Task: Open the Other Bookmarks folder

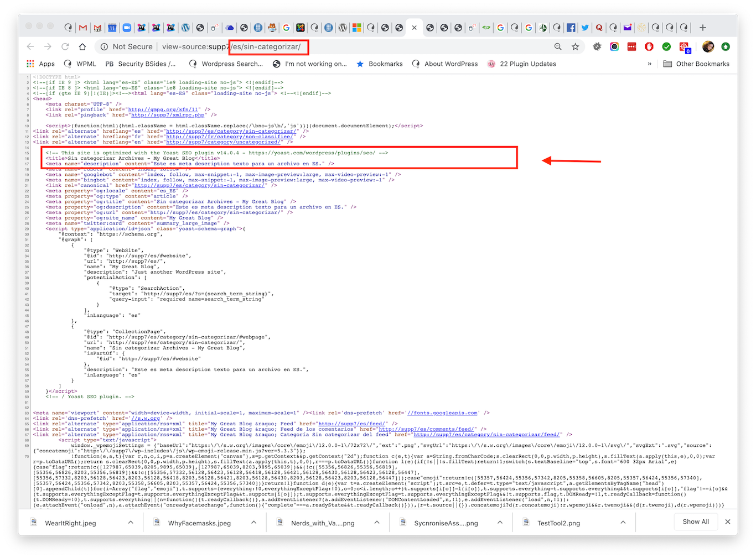Action: point(696,64)
